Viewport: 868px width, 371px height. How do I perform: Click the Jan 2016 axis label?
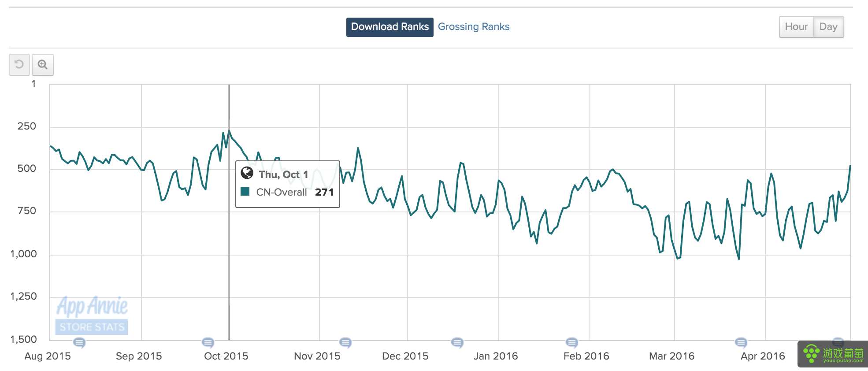[x=496, y=356]
